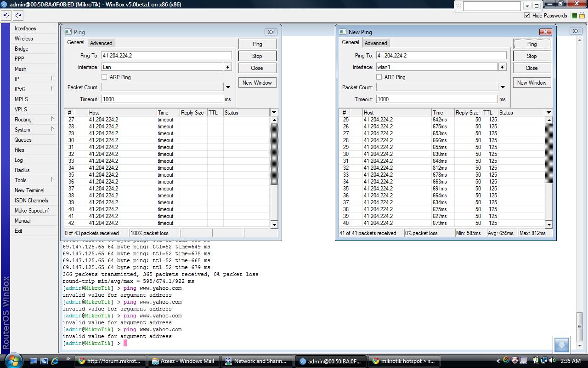This screenshot has width=588, height=368.
Task: Open the Interface dropdown showing wlan1
Action: pyautogui.click(x=502, y=67)
